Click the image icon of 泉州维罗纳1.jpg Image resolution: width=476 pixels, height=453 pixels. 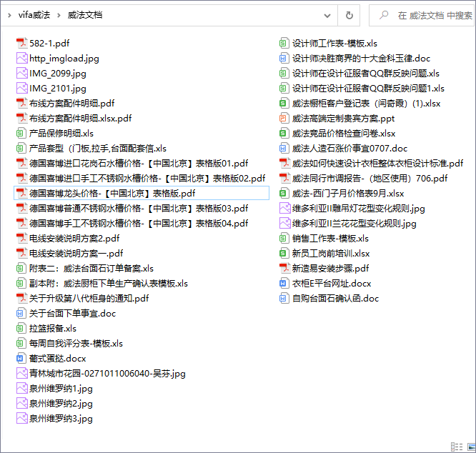tap(21, 389)
